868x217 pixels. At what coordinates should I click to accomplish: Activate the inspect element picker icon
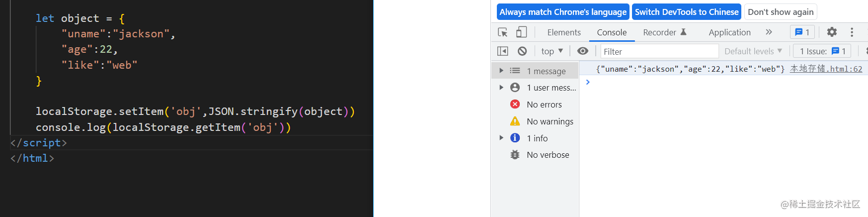point(503,32)
